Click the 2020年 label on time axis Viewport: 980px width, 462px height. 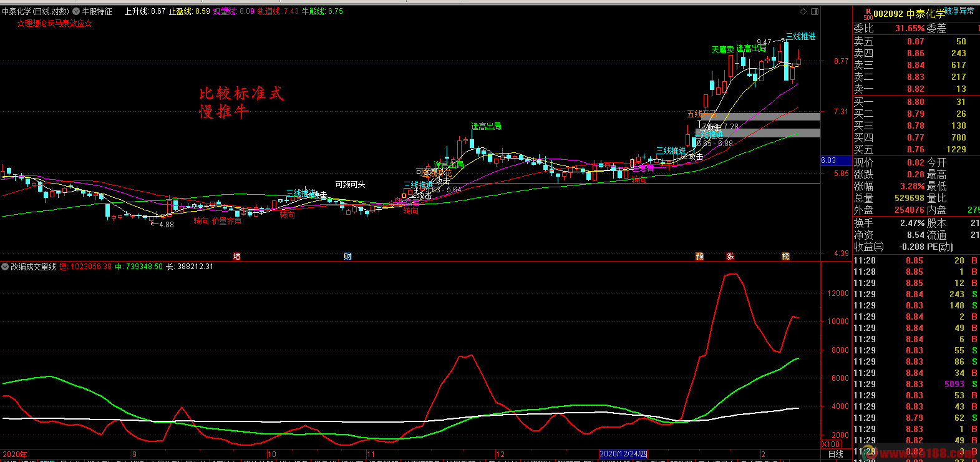point(15,454)
